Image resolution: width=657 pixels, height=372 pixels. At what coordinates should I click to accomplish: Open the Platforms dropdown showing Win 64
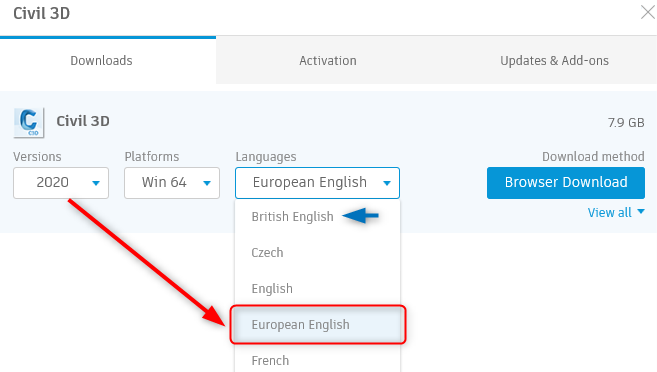pyautogui.click(x=172, y=183)
